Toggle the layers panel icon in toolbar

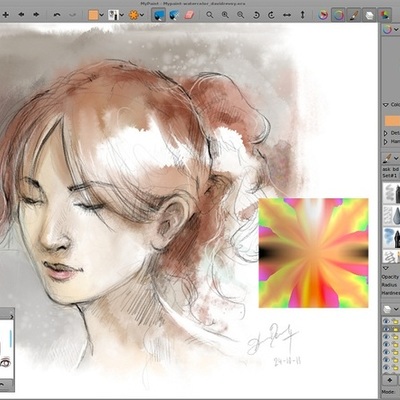click(369, 15)
